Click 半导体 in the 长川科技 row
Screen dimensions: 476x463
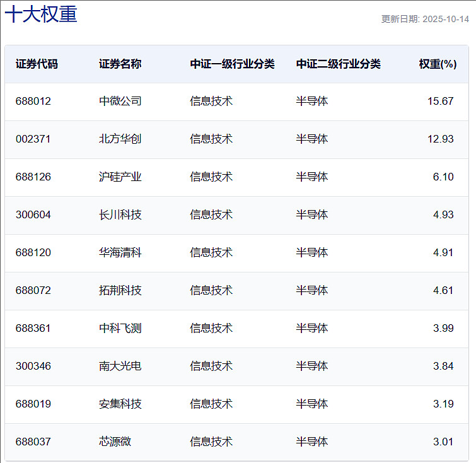pos(312,215)
